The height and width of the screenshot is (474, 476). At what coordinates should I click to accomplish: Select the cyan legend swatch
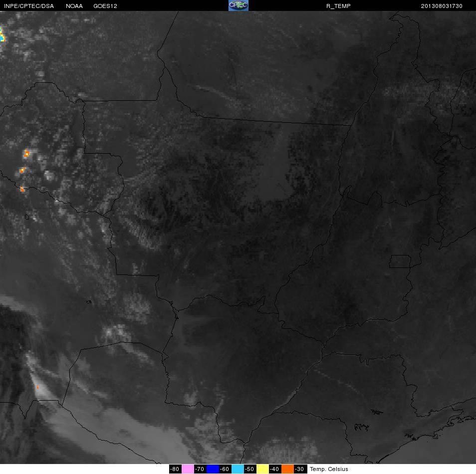pyautogui.click(x=238, y=469)
